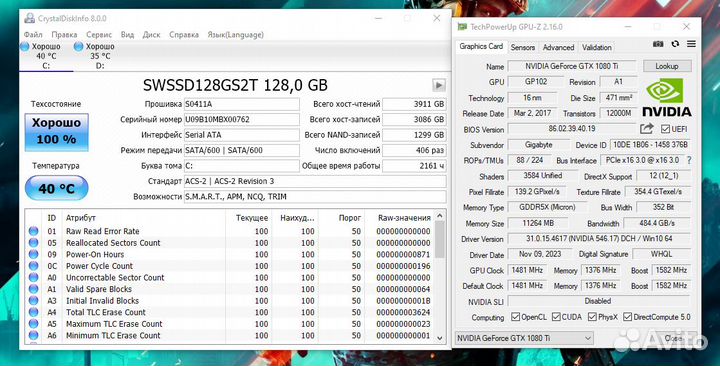Image resolution: width=720 pixels, height=366 pixels.
Task: Switch to the Validation tab
Action: click(x=596, y=47)
